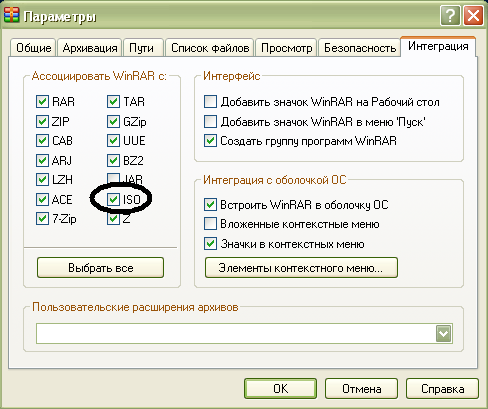Enable Добавить значок WinRAR на Рабочий стол
The width and height of the screenshot is (488, 409).
210,102
